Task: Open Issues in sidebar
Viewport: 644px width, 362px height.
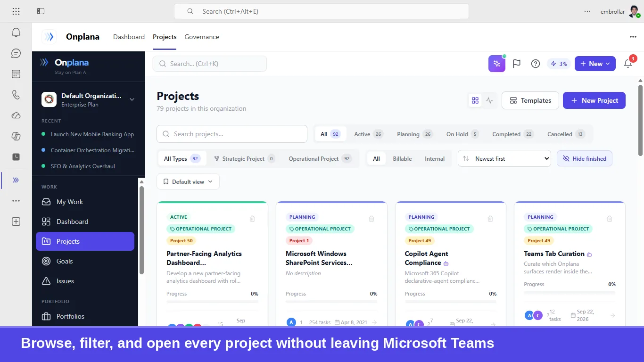Action: pyautogui.click(x=85, y=281)
